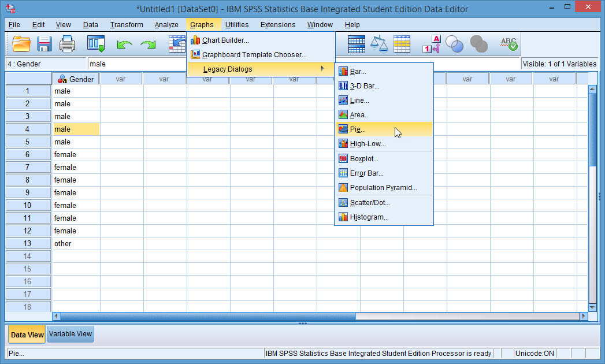Switch to Data View tab

coord(27,335)
